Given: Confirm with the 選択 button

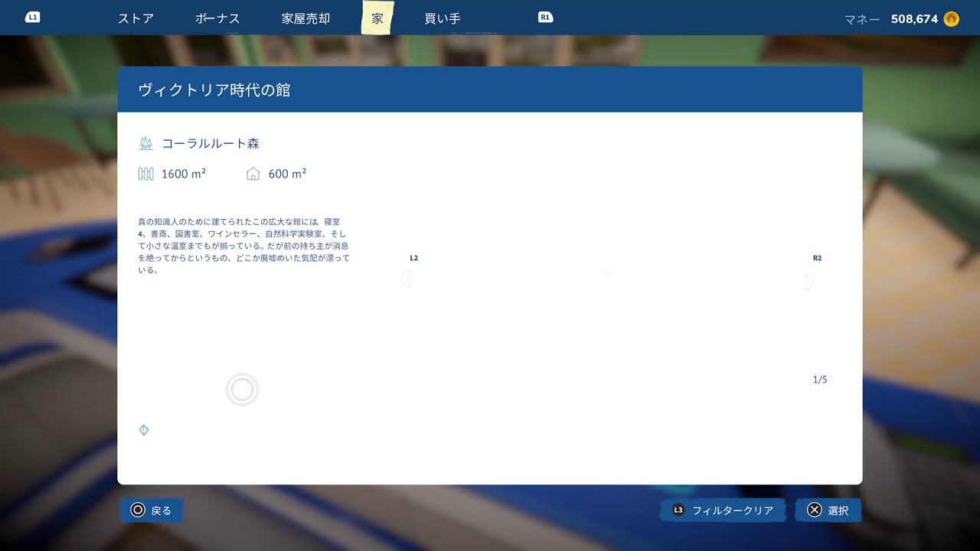Looking at the screenshot, I should (x=828, y=510).
